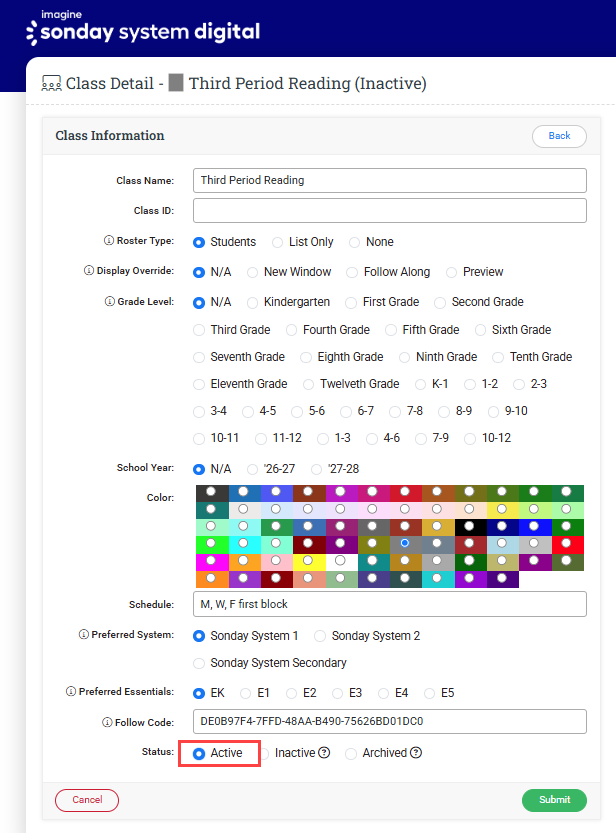Focus the Class Name field
The height and width of the screenshot is (833, 616).
coord(390,181)
